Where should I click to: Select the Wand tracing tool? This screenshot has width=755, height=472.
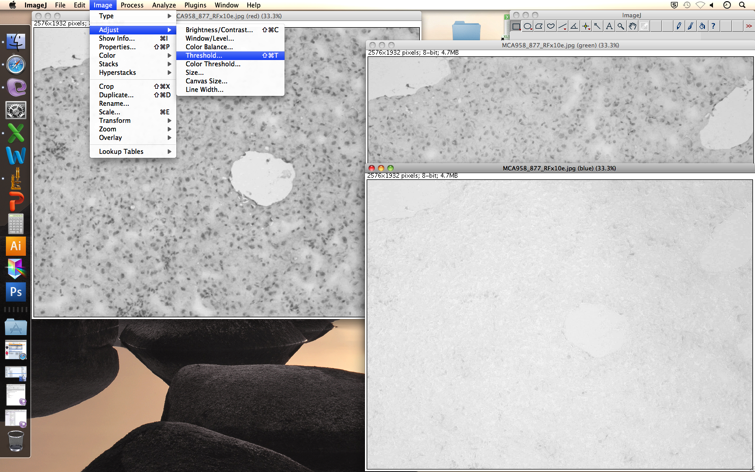point(597,26)
